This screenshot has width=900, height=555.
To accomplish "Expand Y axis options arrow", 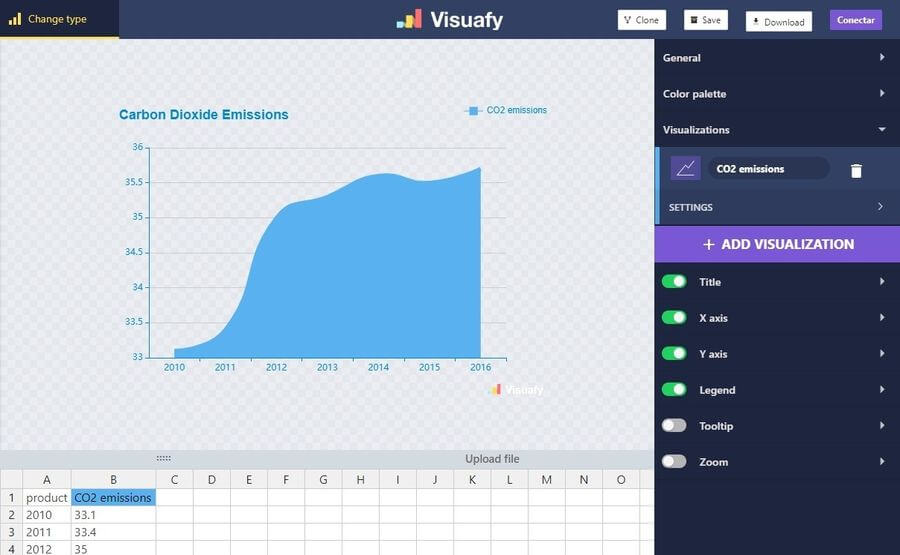I will (882, 353).
